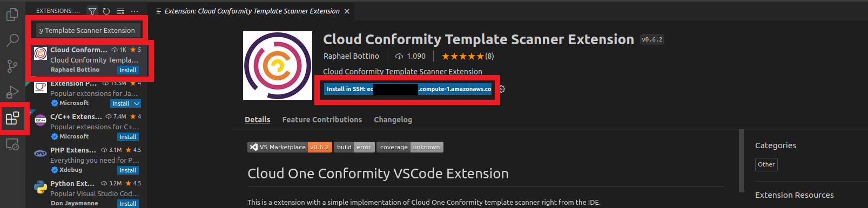Open the Explorer view in activity bar

point(12,15)
